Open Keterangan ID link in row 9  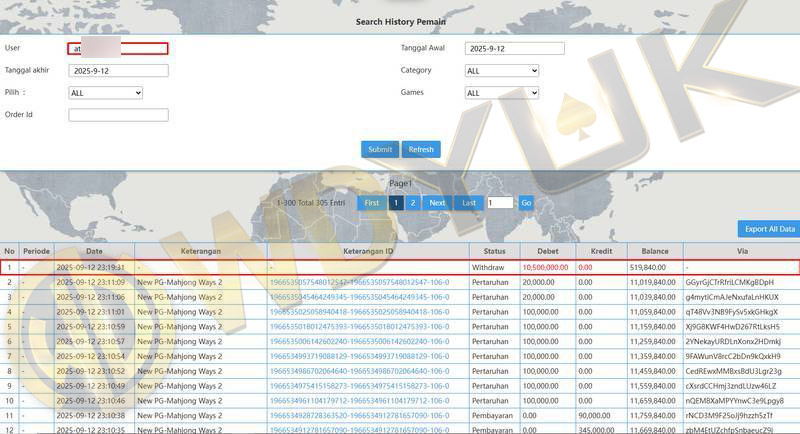pos(359,386)
